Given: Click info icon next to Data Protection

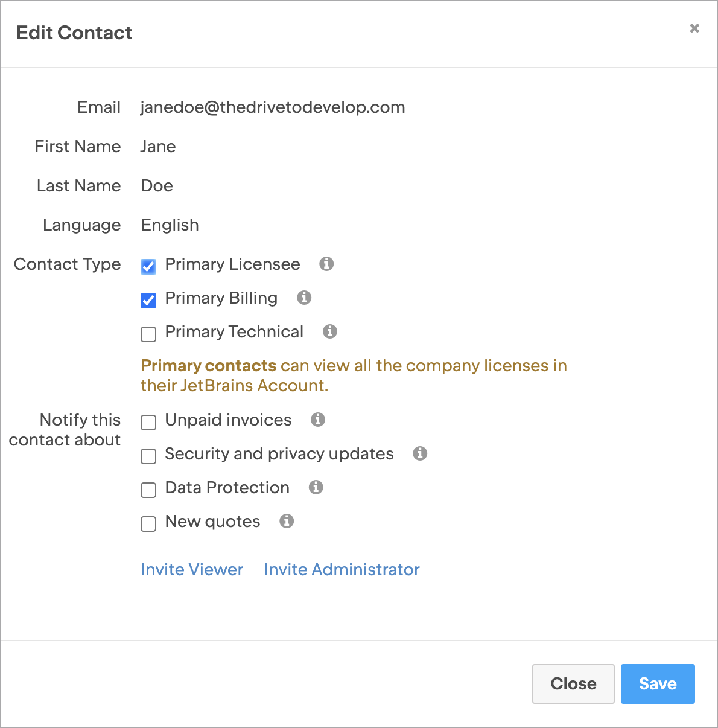Looking at the screenshot, I should click(x=316, y=487).
